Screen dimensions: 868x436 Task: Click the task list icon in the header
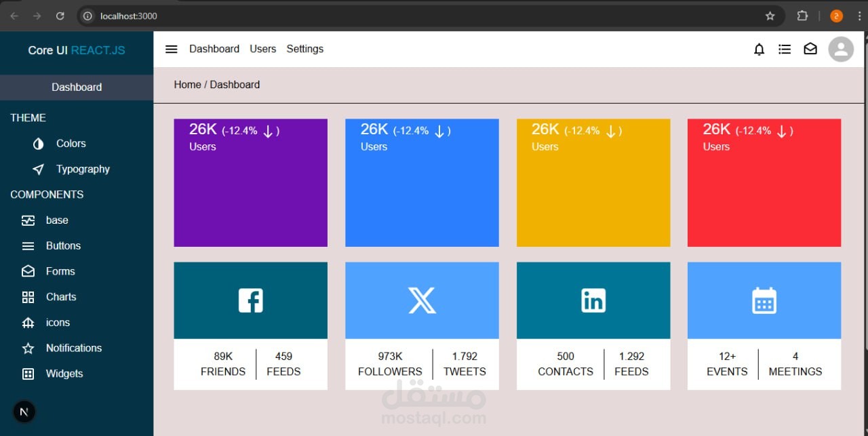coord(785,49)
